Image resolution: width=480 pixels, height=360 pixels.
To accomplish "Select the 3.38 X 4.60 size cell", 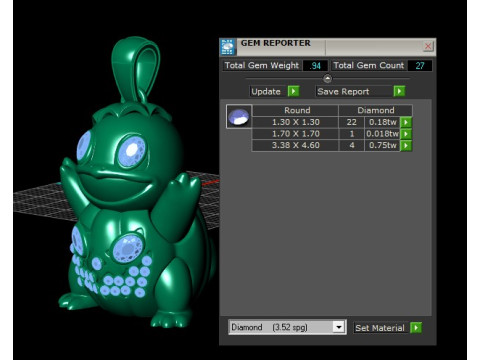I will (295, 146).
